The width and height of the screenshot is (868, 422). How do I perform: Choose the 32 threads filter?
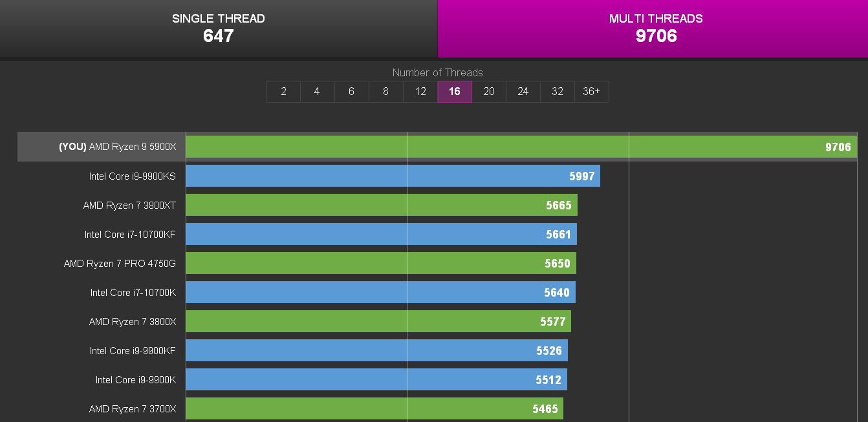558,92
